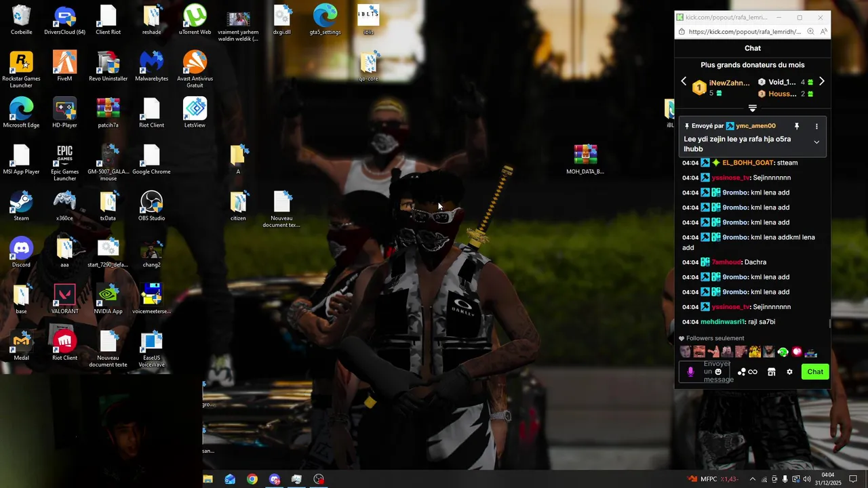Open the emoji picker in message box
The image size is (868, 488).
[x=718, y=371]
